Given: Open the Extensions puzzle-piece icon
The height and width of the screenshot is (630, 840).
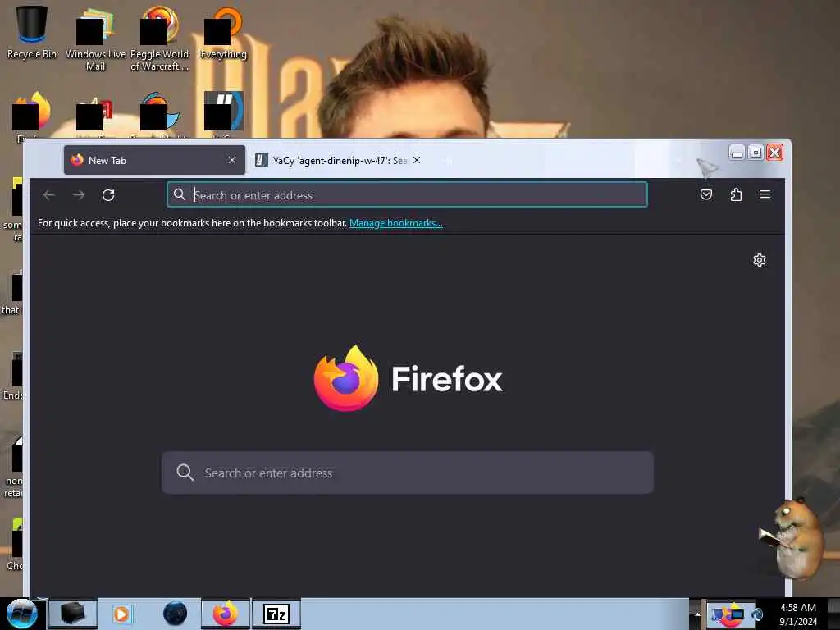Looking at the screenshot, I should tap(736, 194).
